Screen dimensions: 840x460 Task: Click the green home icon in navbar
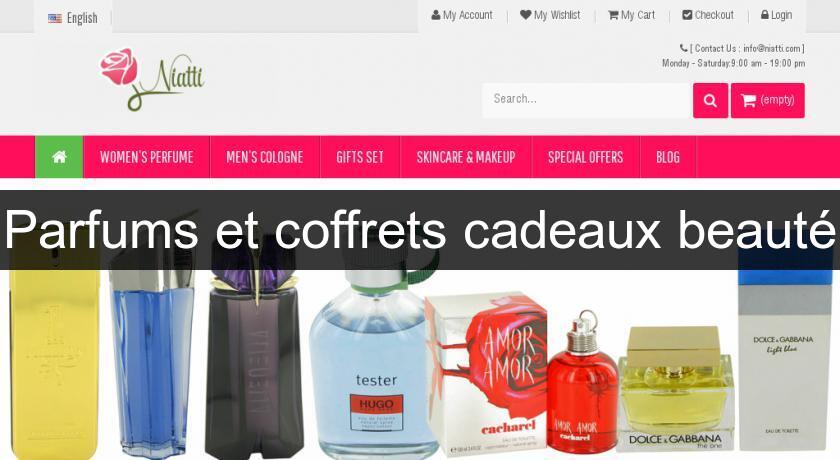(x=59, y=157)
